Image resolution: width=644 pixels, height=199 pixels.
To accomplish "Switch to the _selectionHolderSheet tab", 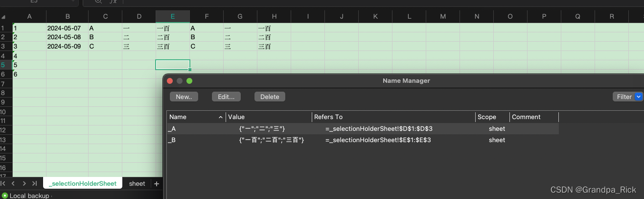I will click(83, 183).
